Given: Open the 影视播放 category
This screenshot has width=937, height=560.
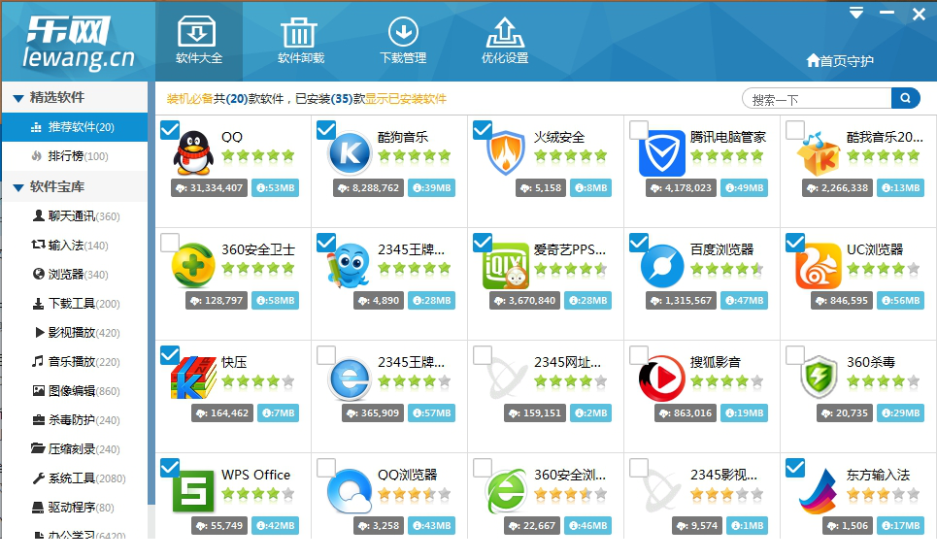Looking at the screenshot, I should pyautogui.click(x=74, y=332).
